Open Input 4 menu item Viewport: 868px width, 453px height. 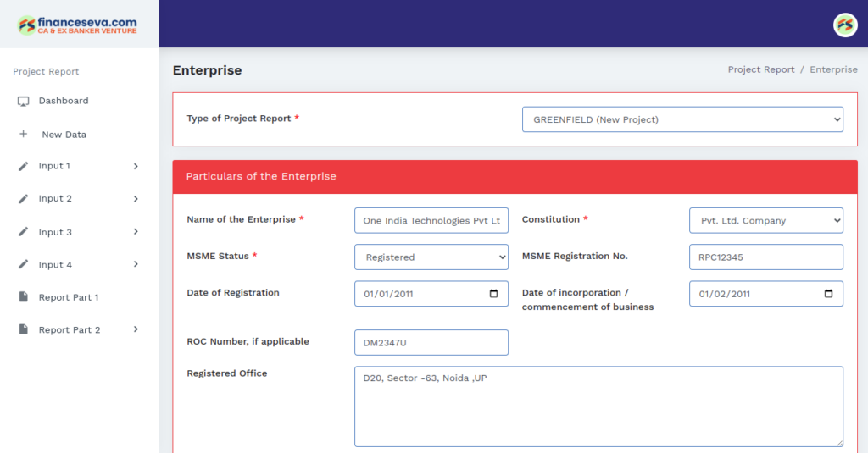55,265
